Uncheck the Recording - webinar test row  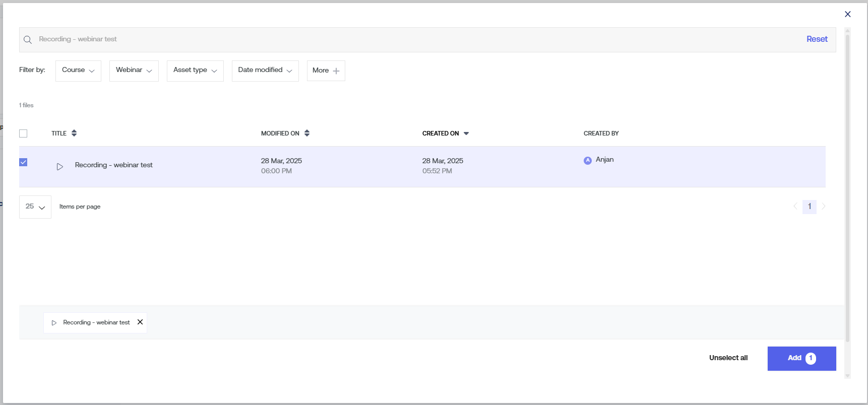click(x=23, y=162)
